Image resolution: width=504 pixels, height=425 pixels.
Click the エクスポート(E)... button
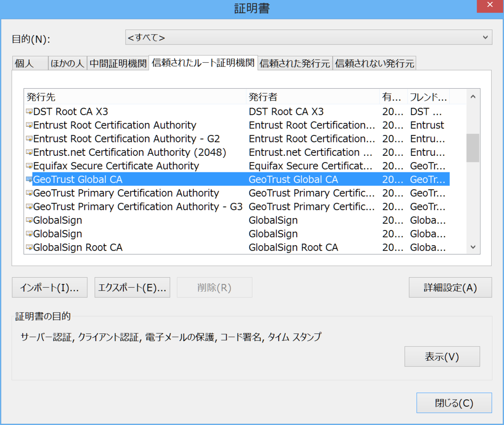point(132,288)
